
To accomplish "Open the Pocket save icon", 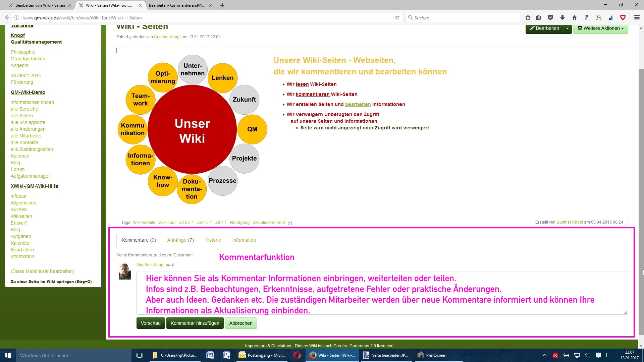I will (550, 18).
